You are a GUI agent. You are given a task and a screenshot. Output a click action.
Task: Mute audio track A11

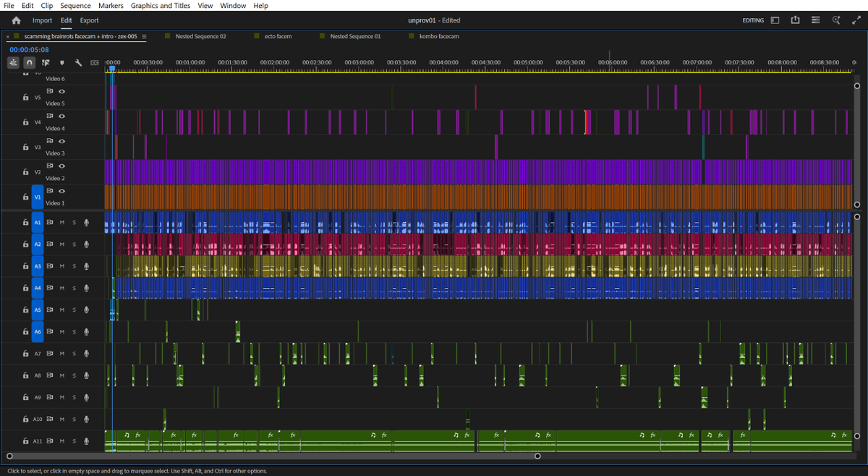tap(62, 441)
